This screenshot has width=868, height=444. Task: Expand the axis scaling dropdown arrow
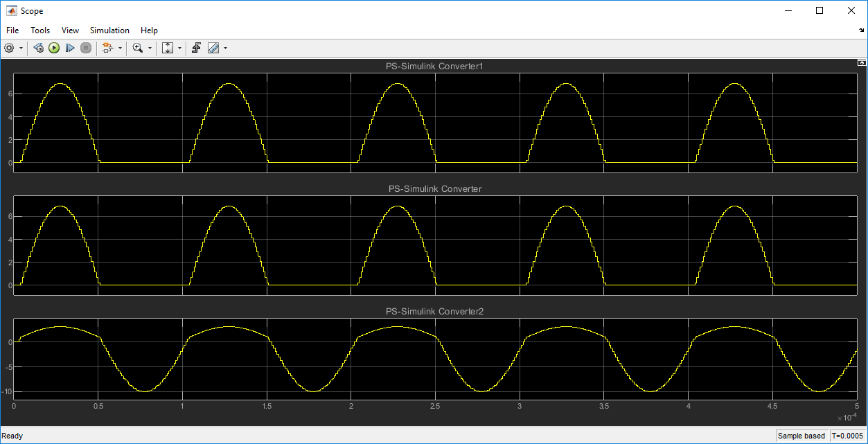click(x=180, y=48)
